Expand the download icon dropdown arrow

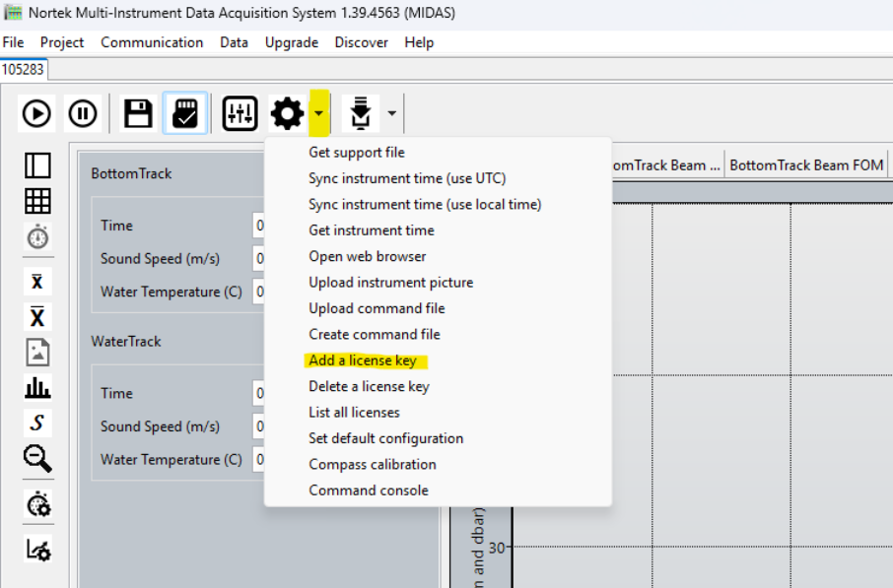click(x=392, y=113)
